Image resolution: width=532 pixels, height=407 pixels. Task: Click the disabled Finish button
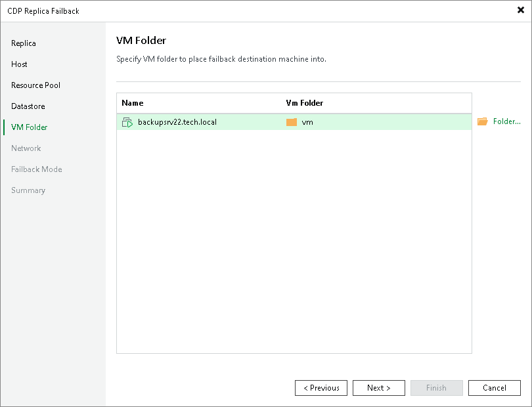pos(437,388)
